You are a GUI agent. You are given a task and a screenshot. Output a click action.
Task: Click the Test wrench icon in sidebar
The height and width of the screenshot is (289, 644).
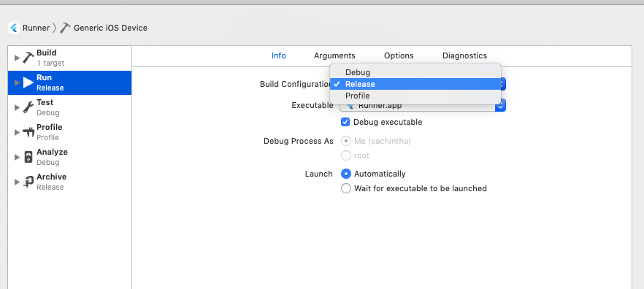[x=28, y=107]
